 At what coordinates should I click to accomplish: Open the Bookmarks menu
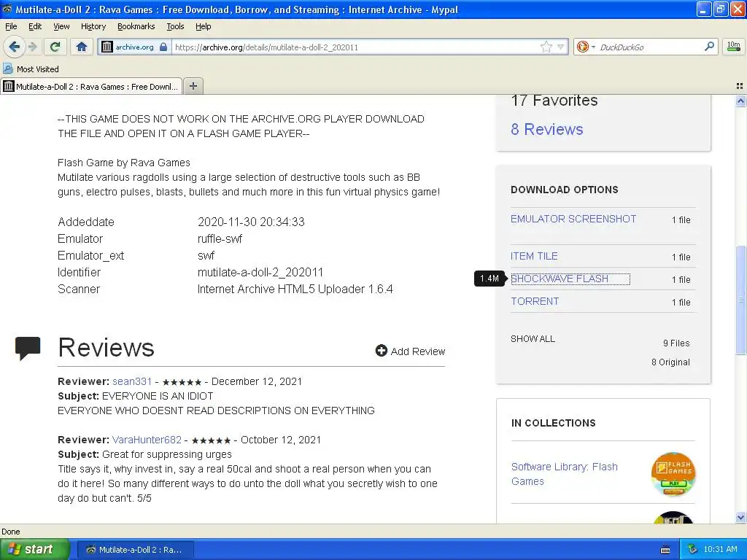136,26
